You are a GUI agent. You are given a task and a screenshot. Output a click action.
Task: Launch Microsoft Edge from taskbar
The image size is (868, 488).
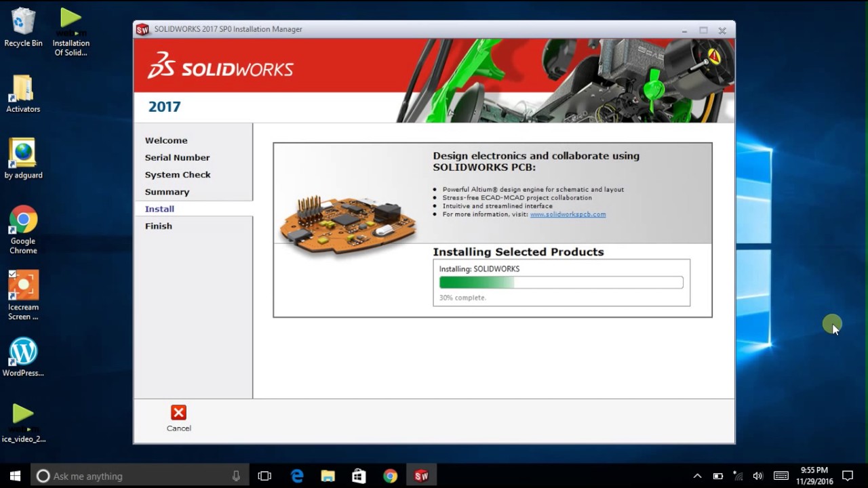pos(297,476)
